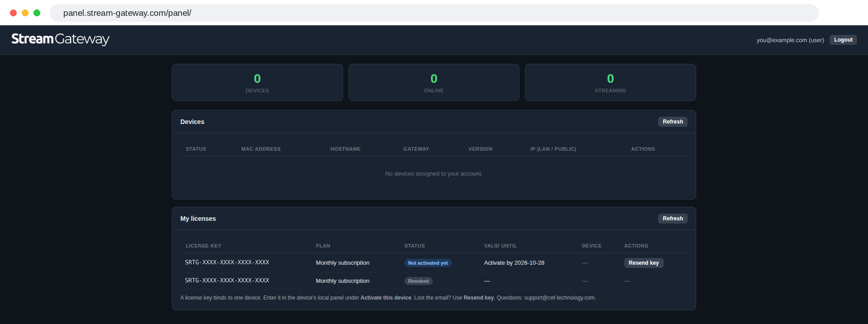Click Monthly subscription in the not-activated row
This screenshot has width=868, height=324.
[x=343, y=263]
